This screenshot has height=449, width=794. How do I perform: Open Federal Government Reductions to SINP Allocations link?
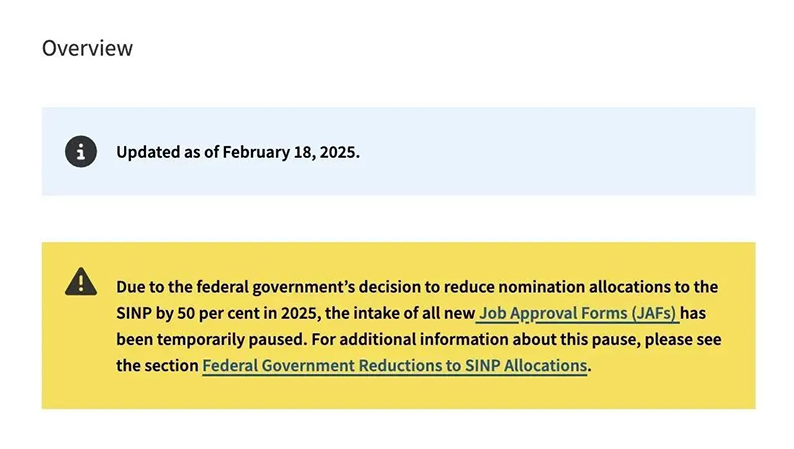tap(395, 366)
